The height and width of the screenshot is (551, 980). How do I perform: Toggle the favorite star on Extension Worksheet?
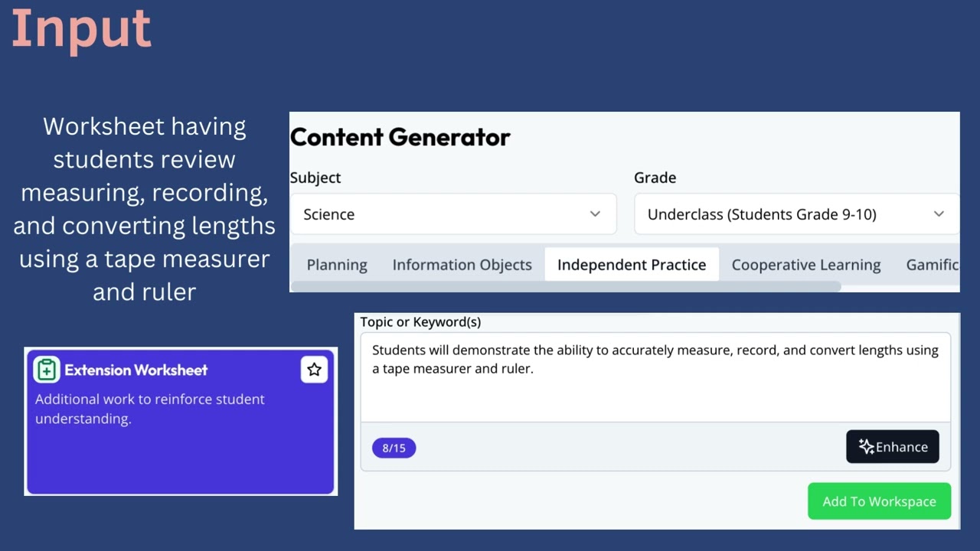click(x=314, y=370)
